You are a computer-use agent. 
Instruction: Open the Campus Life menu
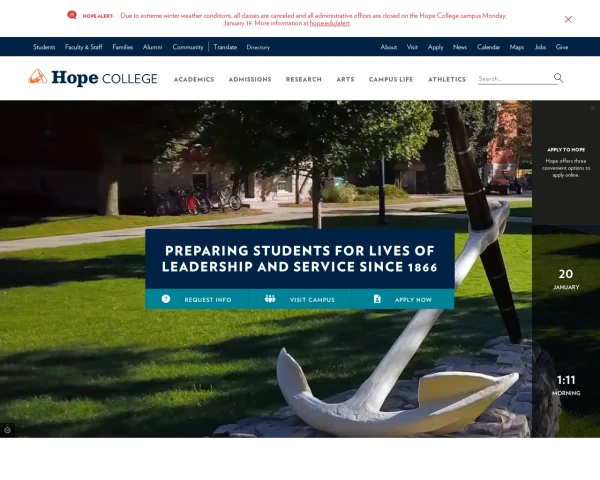coord(391,80)
